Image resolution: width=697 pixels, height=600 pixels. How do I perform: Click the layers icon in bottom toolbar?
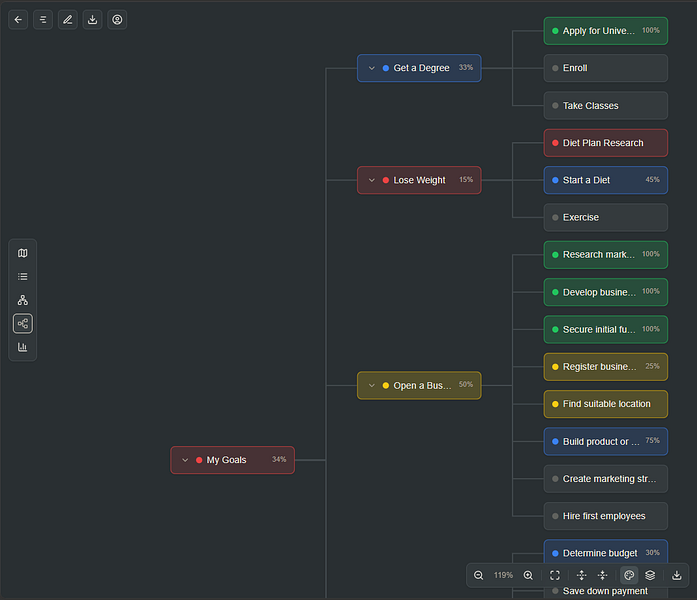pos(650,575)
